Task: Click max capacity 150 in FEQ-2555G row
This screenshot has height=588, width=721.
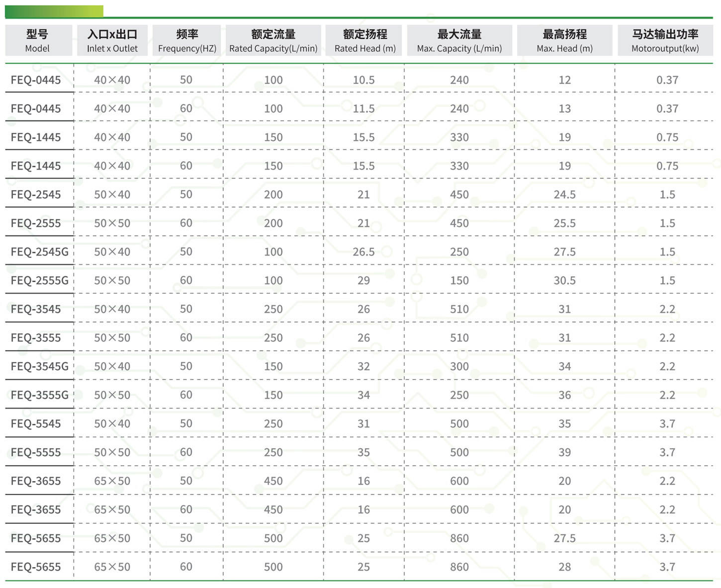Action: point(459,280)
